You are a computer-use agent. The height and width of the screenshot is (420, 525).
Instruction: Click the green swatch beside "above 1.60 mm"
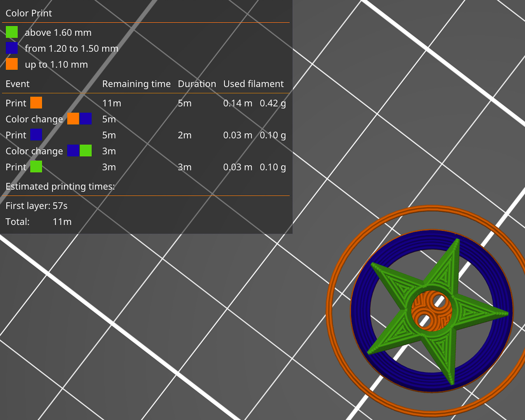pos(12,32)
